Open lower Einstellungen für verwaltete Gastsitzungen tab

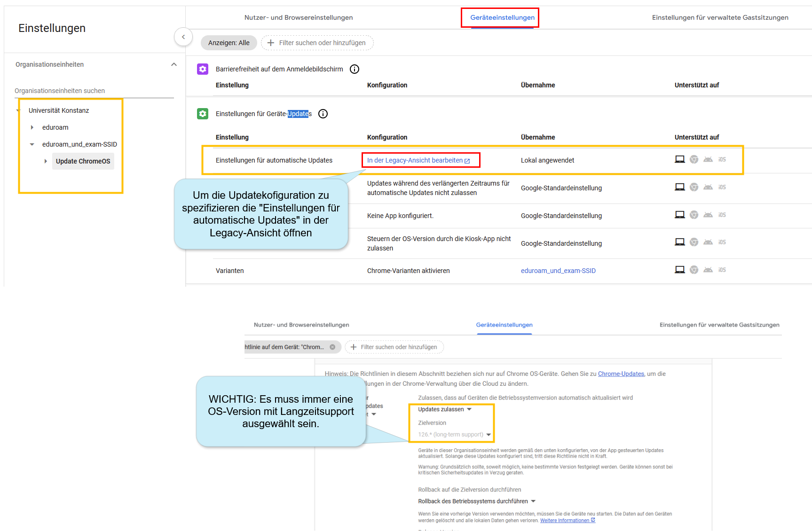719,325
